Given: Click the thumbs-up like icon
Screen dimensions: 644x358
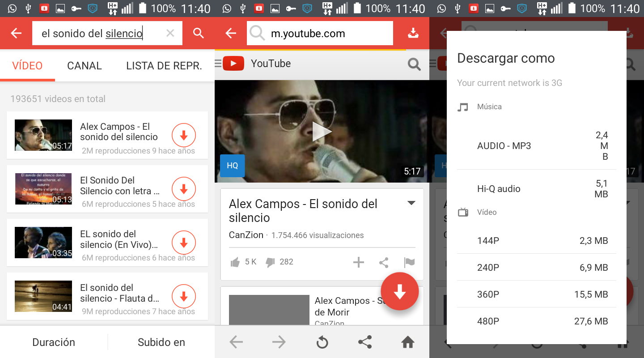Looking at the screenshot, I should [x=235, y=262].
